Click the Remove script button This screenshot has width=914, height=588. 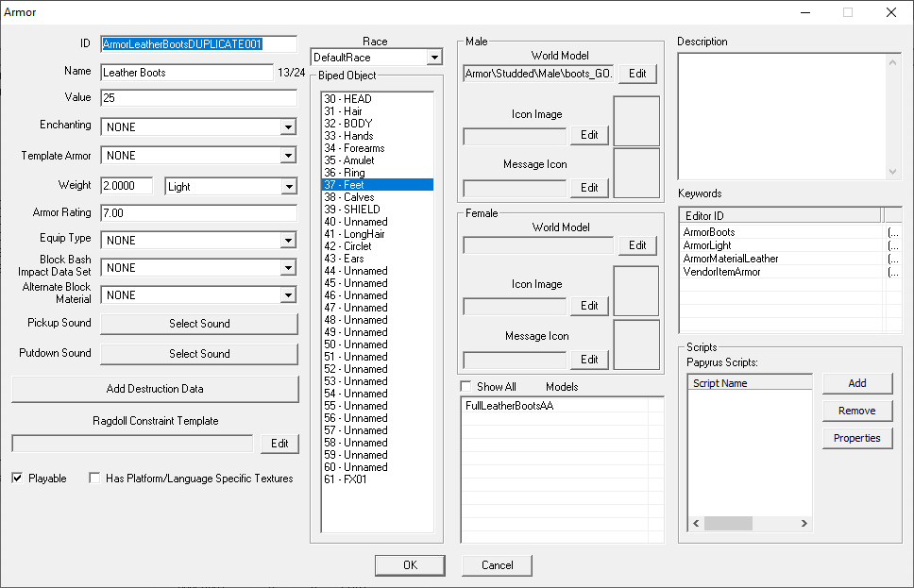(857, 411)
